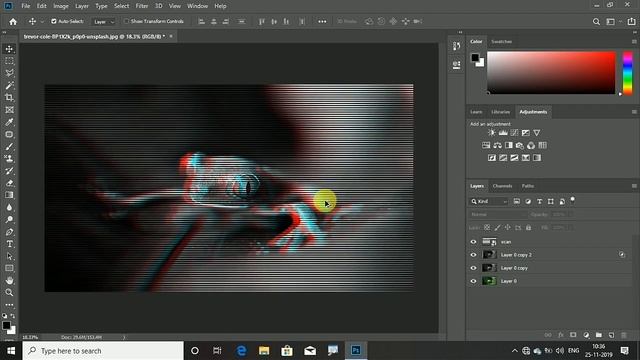Viewport: 640px width, 360px height.
Task: Add a Color Balance adjustment
Action: (x=497, y=145)
